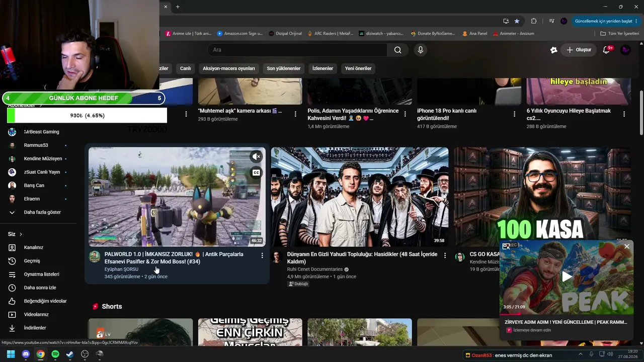Open a new browser tab

[x=178, y=7]
